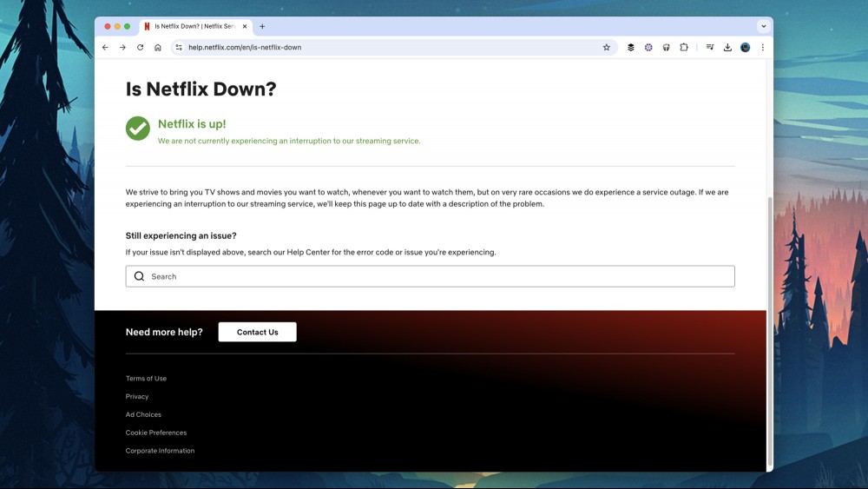Image resolution: width=868 pixels, height=489 pixels.
Task: Click the Contact Us button
Action: 258,333
